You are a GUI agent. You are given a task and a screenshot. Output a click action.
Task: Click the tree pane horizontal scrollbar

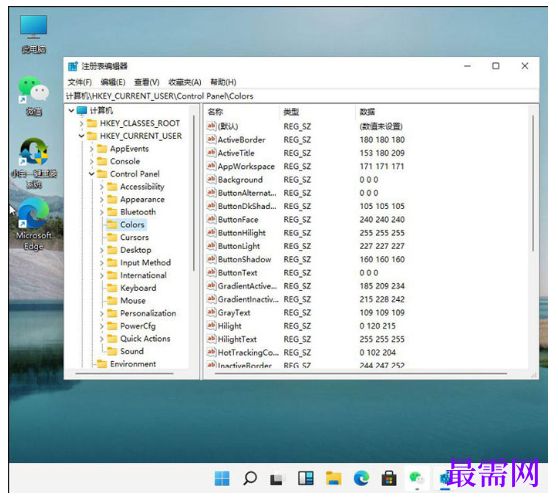coord(125,373)
